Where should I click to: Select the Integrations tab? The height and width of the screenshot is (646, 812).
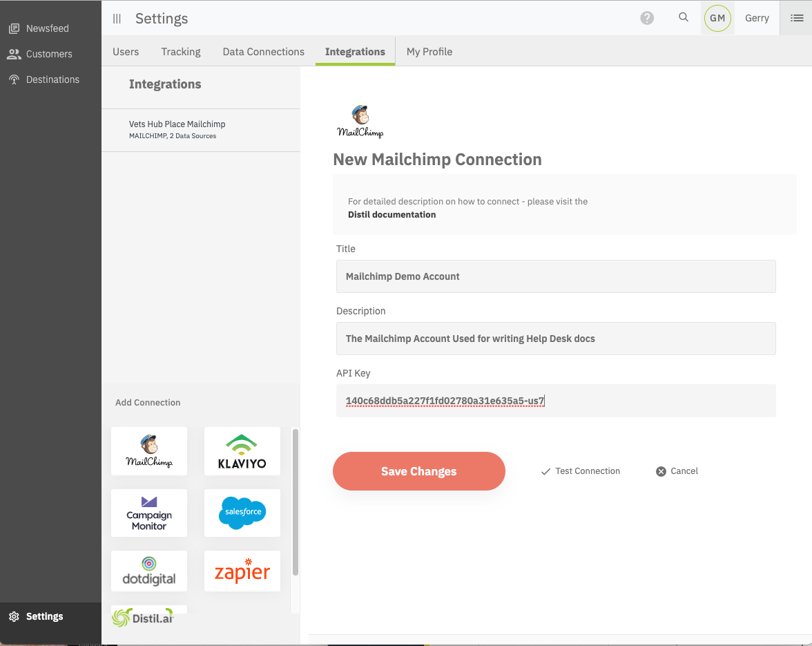pyautogui.click(x=355, y=52)
